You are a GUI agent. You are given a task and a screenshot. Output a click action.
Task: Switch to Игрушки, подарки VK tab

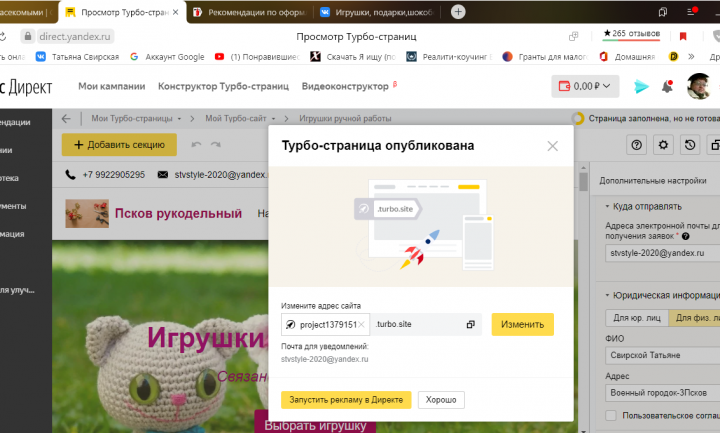tap(378, 12)
